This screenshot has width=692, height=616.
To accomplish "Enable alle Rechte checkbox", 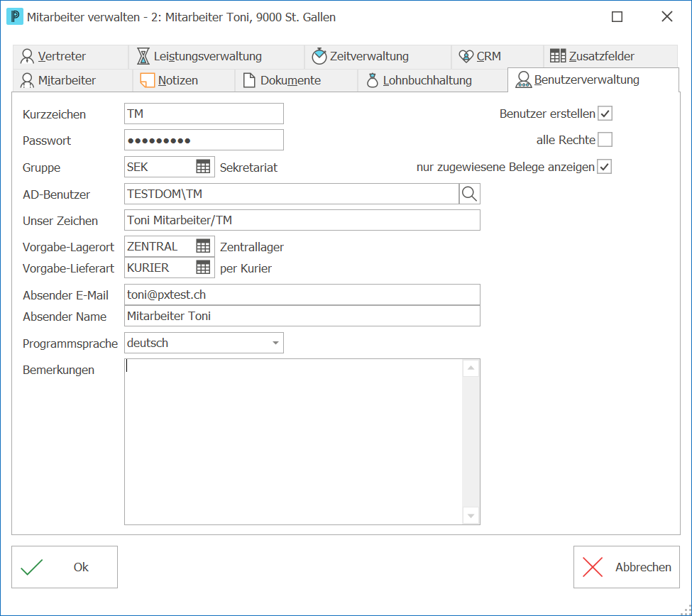I will coord(605,139).
